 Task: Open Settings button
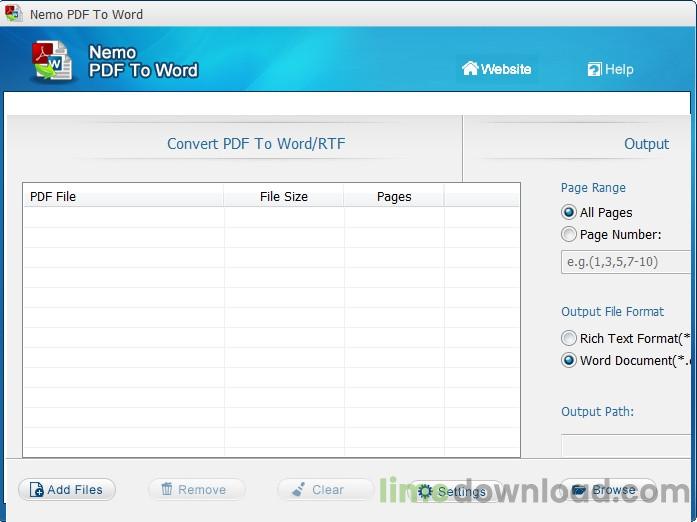coord(456,491)
